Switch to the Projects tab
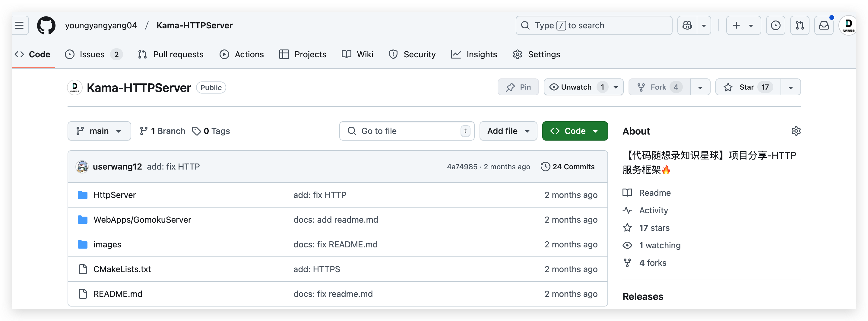Viewport: 868px width, 321px height. (x=303, y=54)
